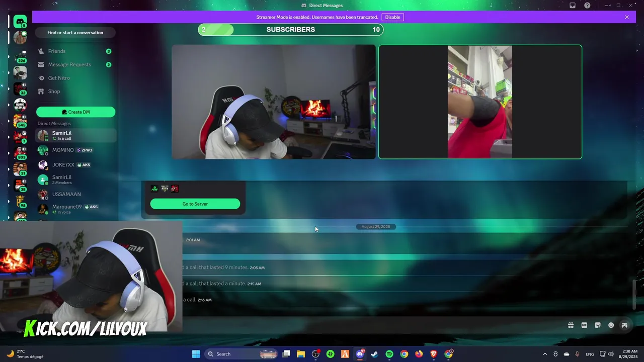Click the gift icon in the message bar

click(x=571, y=325)
